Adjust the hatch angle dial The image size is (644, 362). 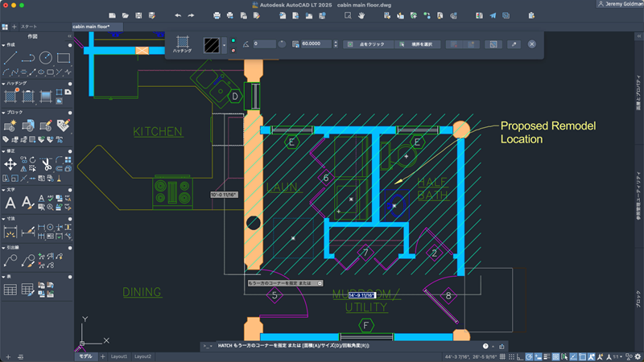click(x=282, y=44)
